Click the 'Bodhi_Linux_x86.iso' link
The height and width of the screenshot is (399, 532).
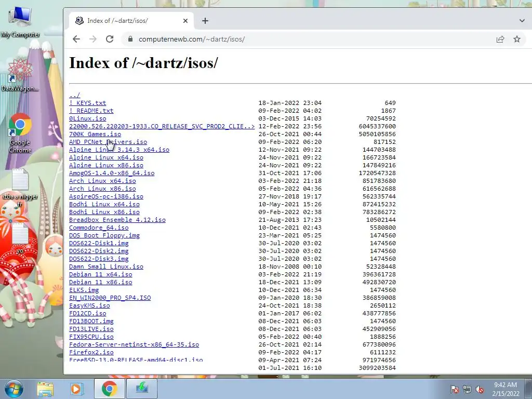(104, 212)
